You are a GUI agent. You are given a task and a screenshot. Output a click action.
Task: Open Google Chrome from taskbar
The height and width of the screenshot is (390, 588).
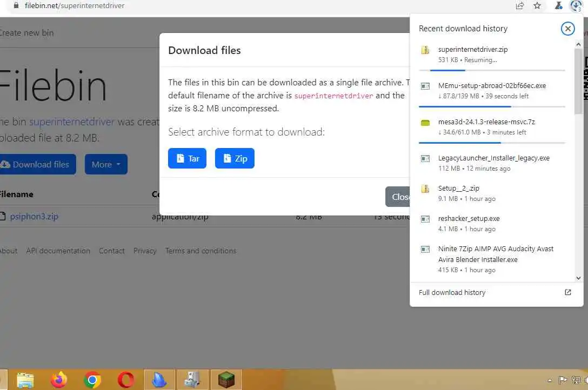pyautogui.click(x=92, y=380)
